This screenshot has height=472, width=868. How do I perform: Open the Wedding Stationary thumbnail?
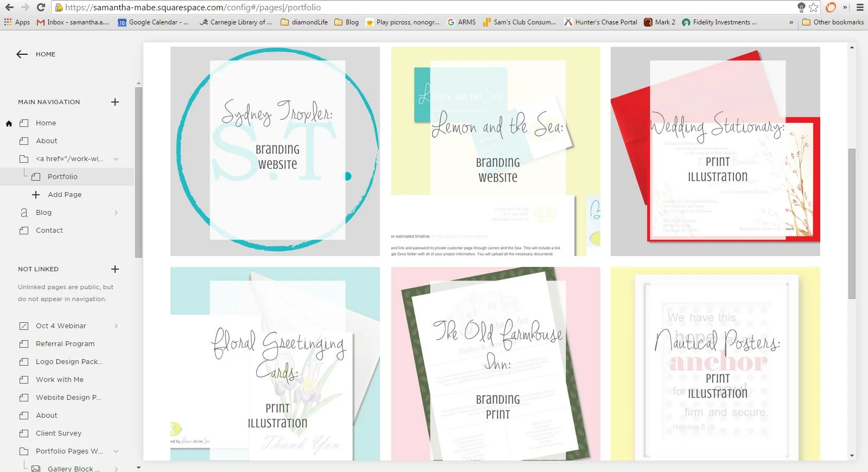coord(715,151)
